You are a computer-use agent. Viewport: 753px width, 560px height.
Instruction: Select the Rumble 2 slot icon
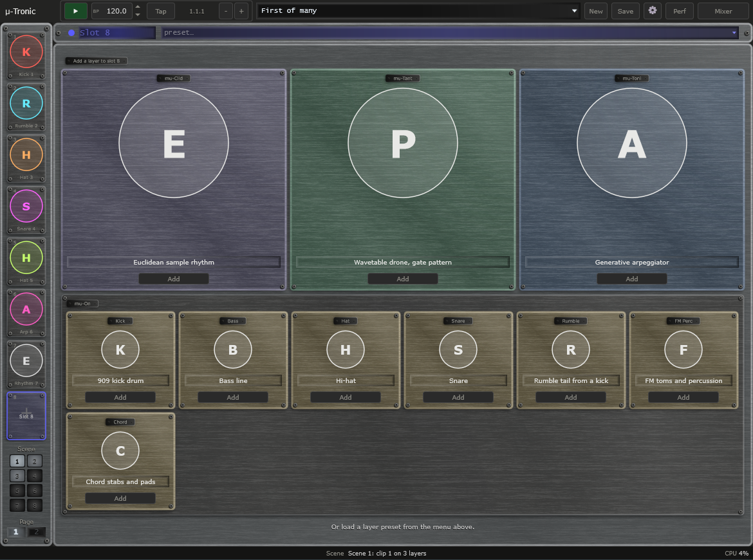pos(26,103)
